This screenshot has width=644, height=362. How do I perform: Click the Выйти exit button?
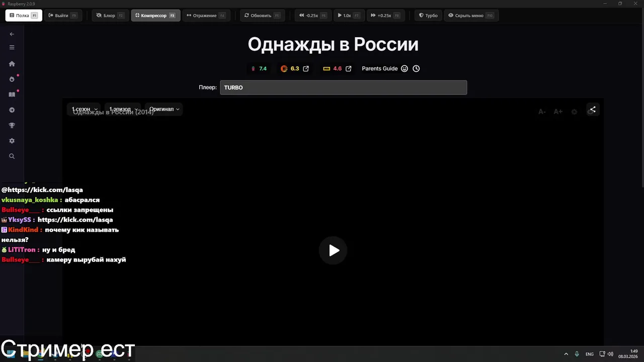coord(62,16)
